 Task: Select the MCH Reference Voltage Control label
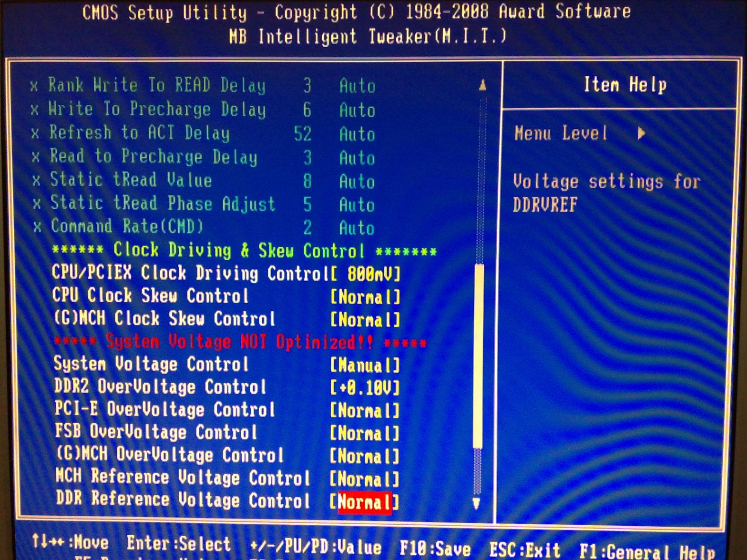183,477
